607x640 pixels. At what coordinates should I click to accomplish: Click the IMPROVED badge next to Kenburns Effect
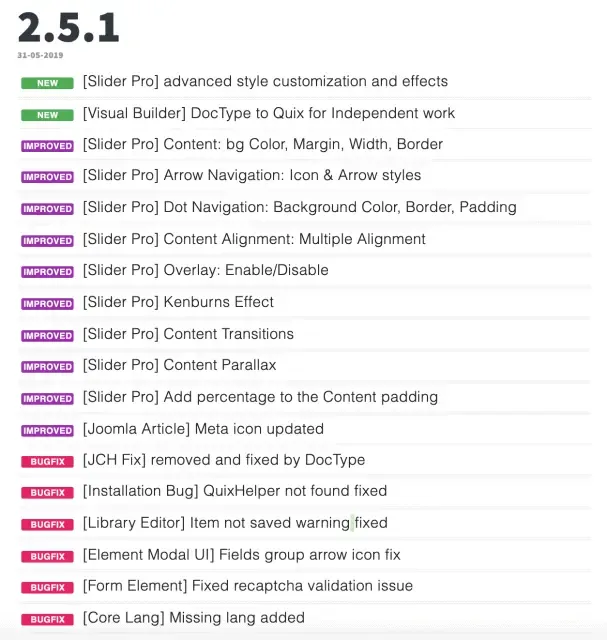coord(47,304)
